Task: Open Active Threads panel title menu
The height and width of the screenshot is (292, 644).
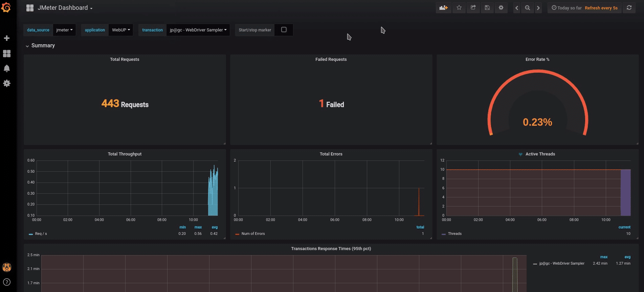Action: 540,154
